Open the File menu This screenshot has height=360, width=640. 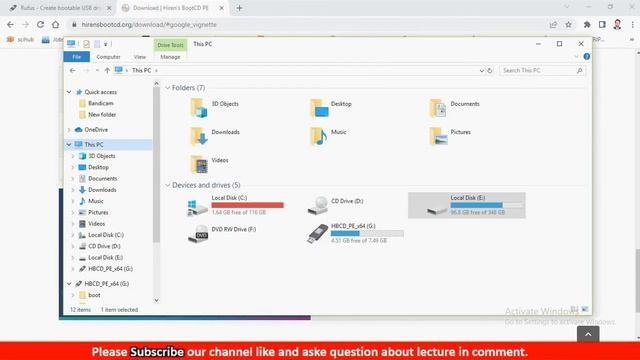pyautogui.click(x=77, y=57)
